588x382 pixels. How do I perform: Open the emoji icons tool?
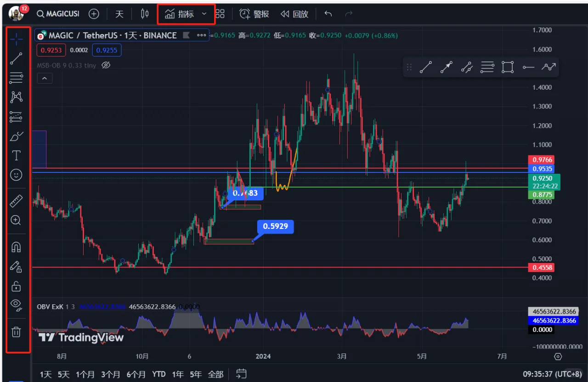(16, 175)
